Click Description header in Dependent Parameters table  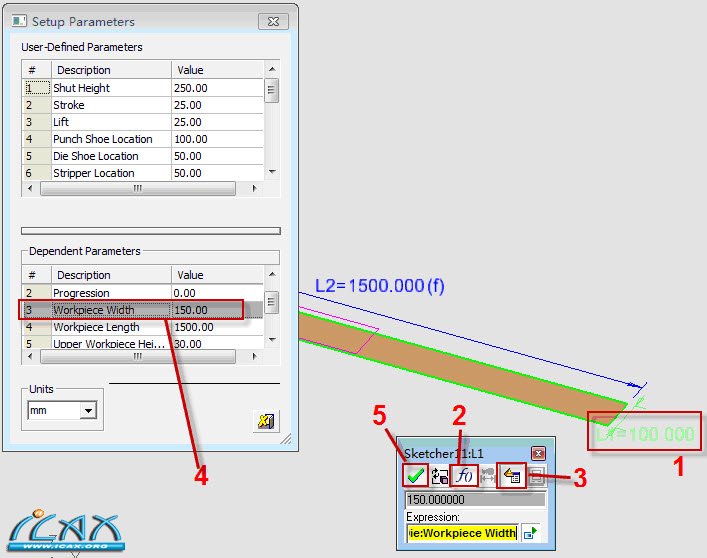coord(111,275)
